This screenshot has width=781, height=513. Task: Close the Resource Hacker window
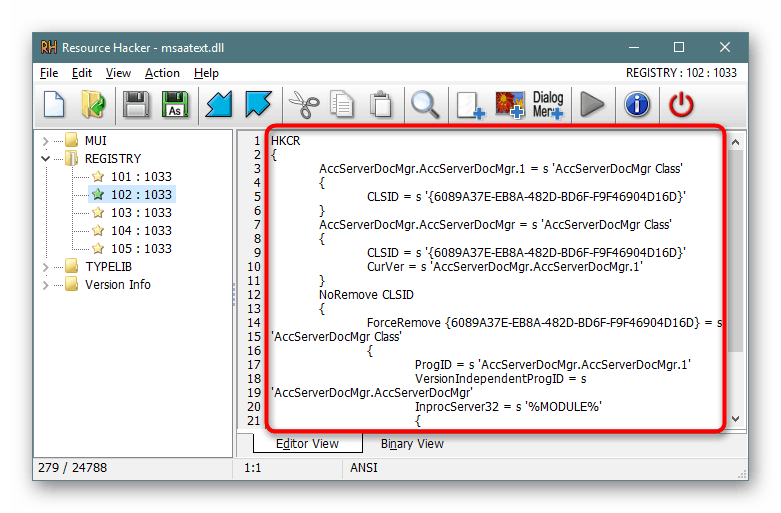(725, 47)
